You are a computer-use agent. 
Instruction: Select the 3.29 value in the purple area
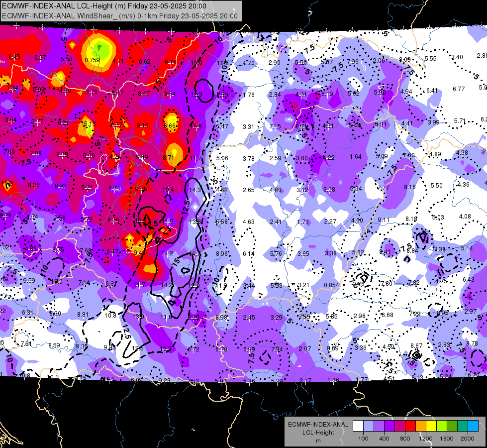pyautogui.click(x=277, y=318)
